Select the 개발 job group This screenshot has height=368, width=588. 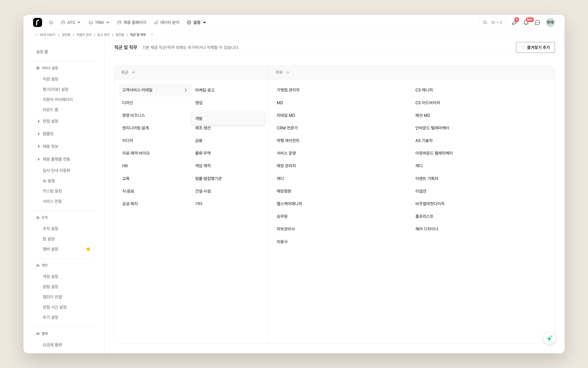[228, 119]
